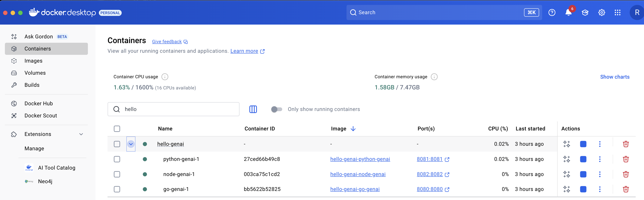Select Containers in sidebar
This screenshot has height=200, width=644.
pos(46,49)
